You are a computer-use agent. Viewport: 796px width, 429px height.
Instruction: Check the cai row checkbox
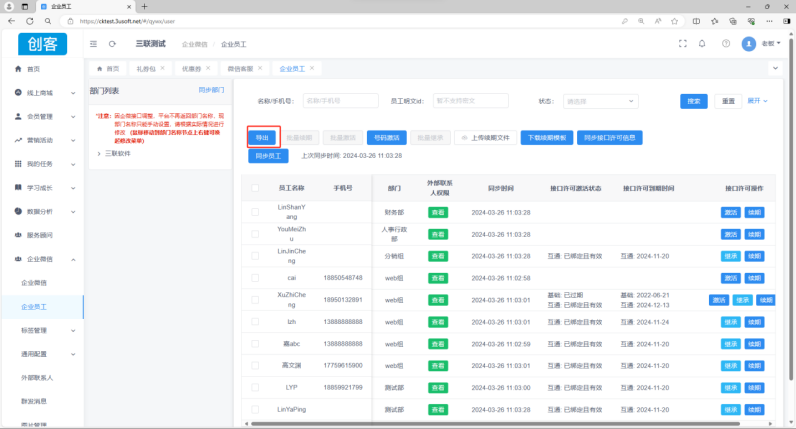pos(255,278)
